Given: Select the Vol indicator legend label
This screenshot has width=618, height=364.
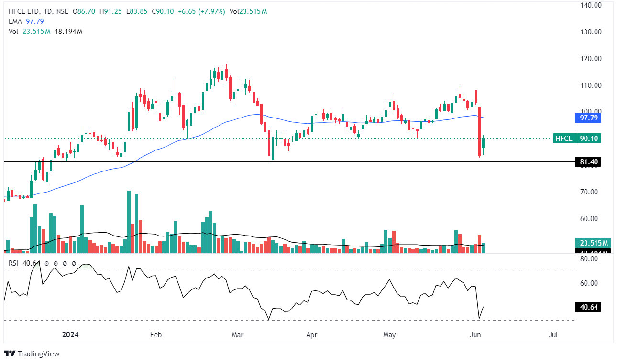Looking at the screenshot, I should point(13,32).
